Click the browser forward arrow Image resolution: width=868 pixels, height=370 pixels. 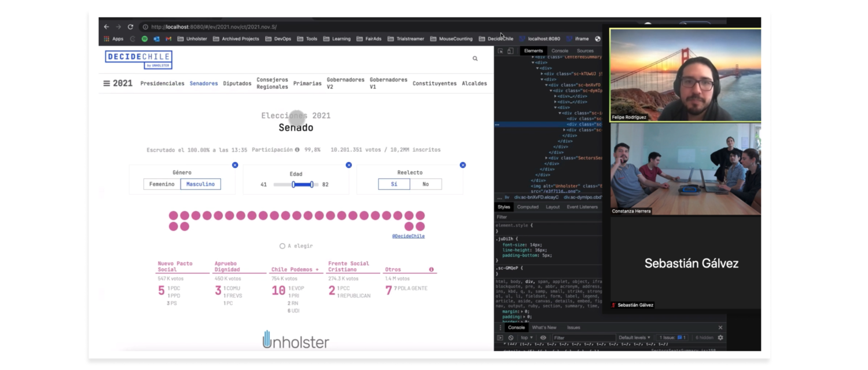coord(118,27)
